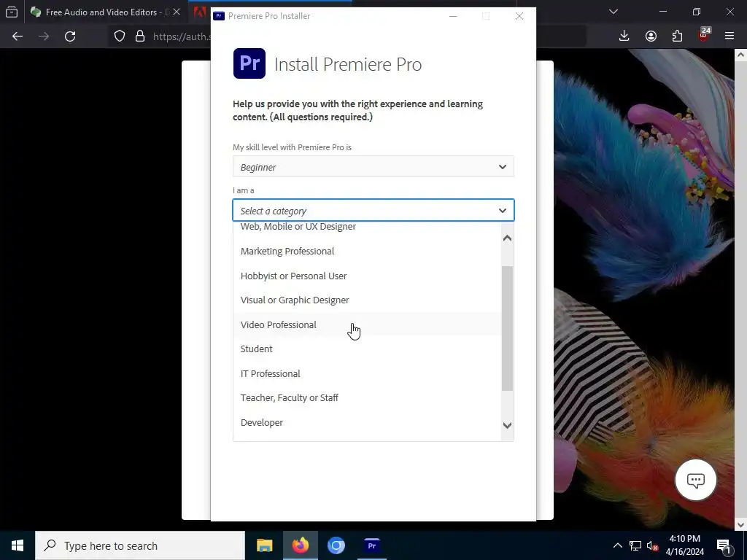Go back in Firefox
Screen dimensions: 747x560
(x=18, y=36)
